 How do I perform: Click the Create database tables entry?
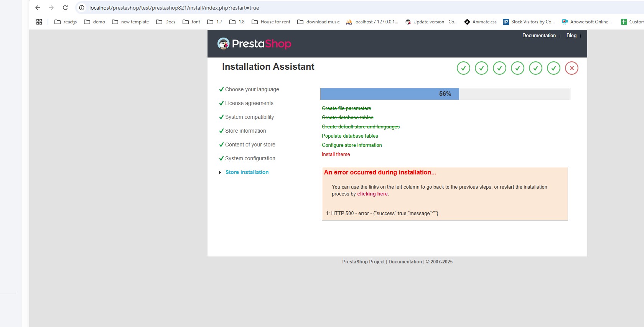348,118
